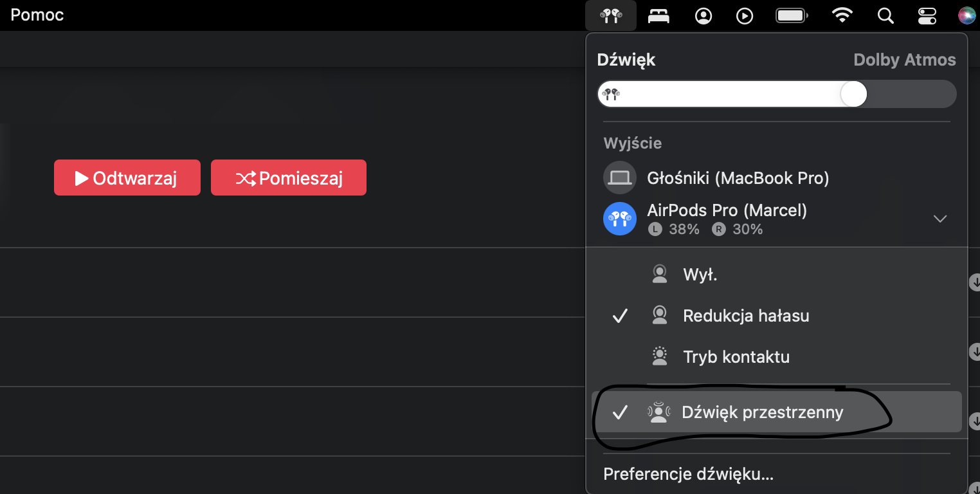
Task: Open Control Center icon in menu bar
Action: (x=927, y=15)
